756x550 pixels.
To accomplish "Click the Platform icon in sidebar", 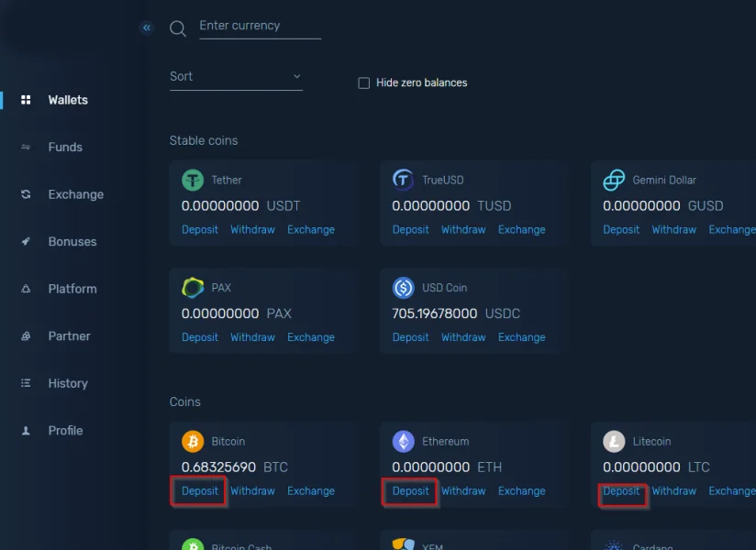I will click(x=26, y=289).
